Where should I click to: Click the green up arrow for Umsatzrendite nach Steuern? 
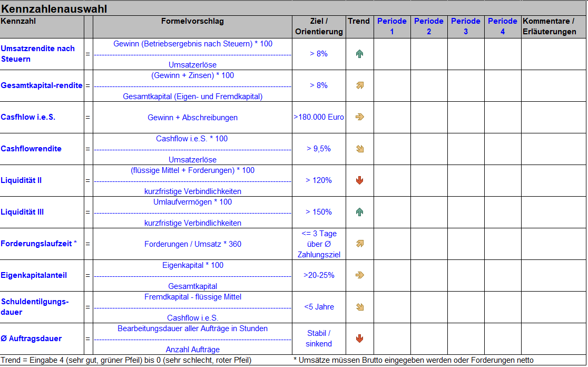[360, 54]
